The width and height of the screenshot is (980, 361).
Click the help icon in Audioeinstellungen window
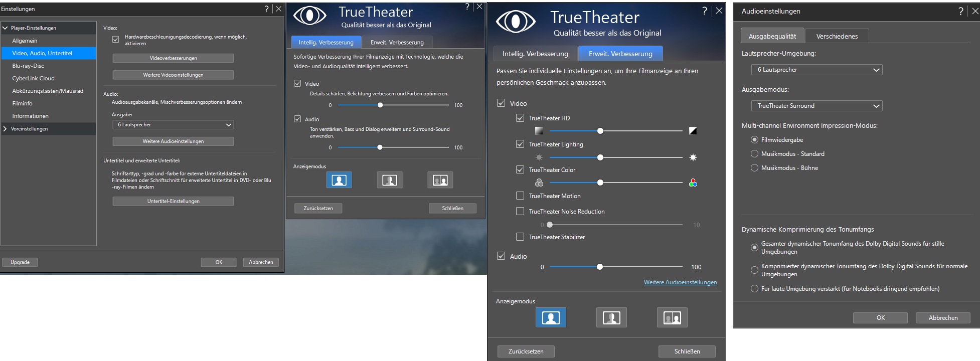[x=960, y=11]
